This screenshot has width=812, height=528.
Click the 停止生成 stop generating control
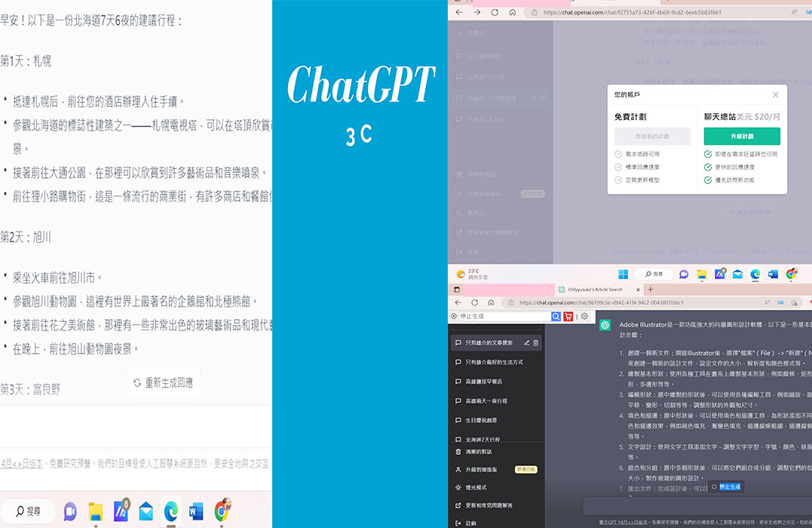click(727, 487)
